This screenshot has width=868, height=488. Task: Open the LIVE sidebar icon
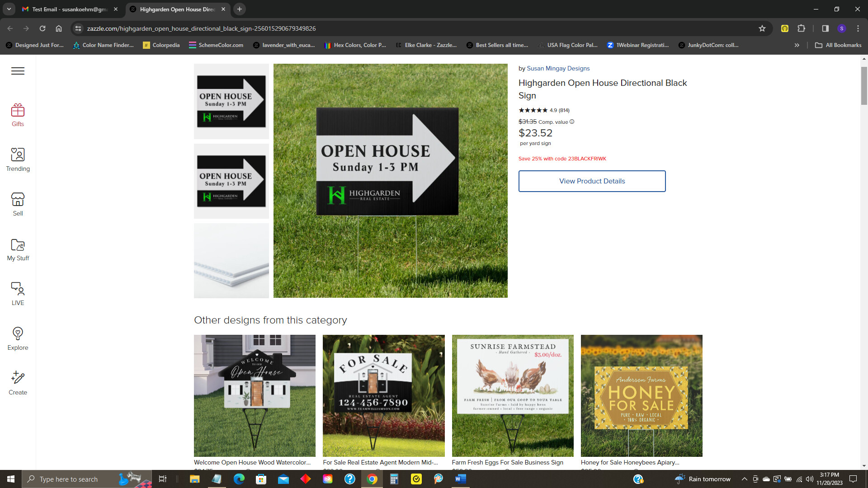point(18,294)
